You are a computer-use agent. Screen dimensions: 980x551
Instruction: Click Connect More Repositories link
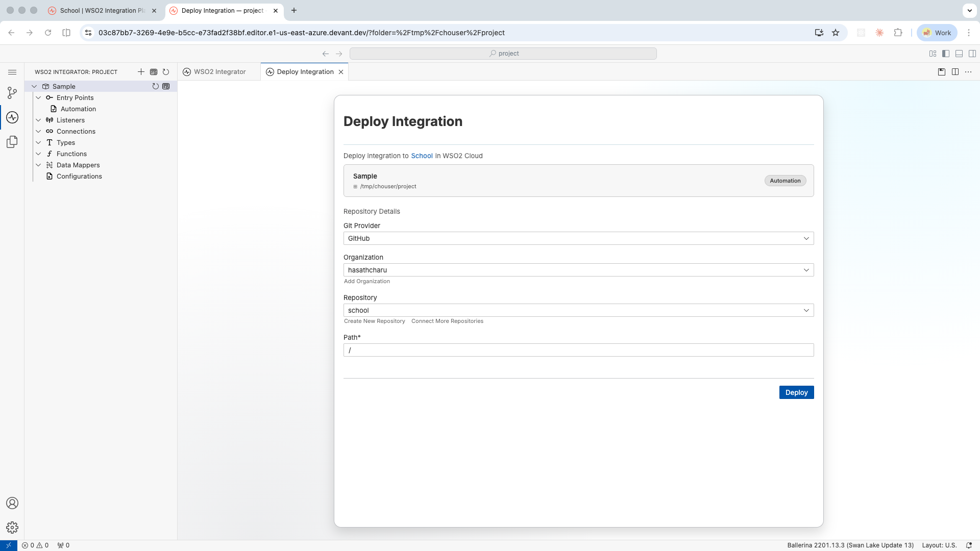point(447,321)
